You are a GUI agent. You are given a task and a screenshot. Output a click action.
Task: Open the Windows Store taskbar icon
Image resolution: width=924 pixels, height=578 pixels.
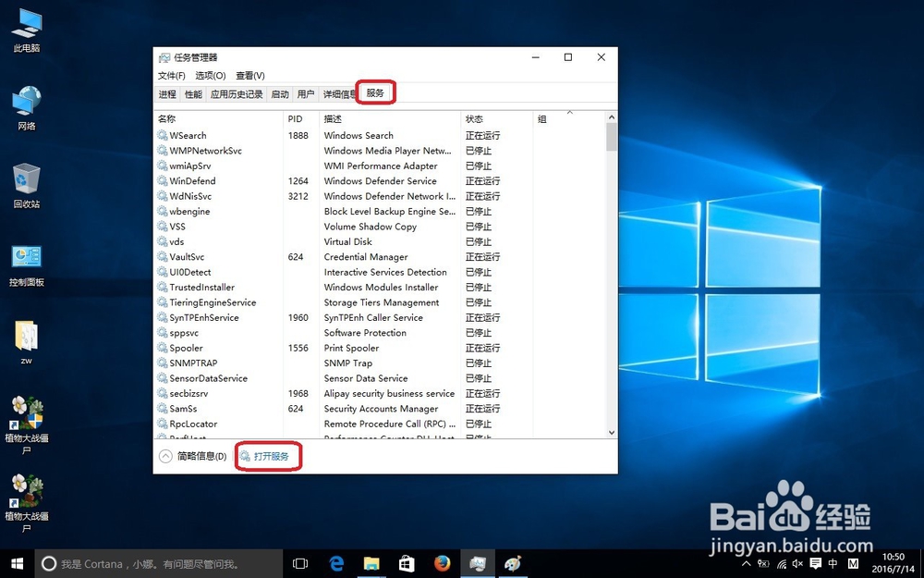[407, 563]
